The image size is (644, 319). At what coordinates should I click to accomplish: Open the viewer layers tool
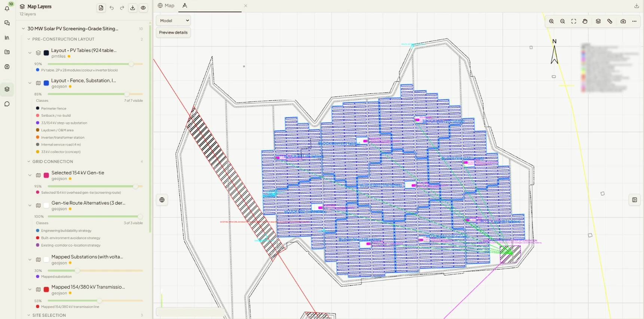point(598,21)
